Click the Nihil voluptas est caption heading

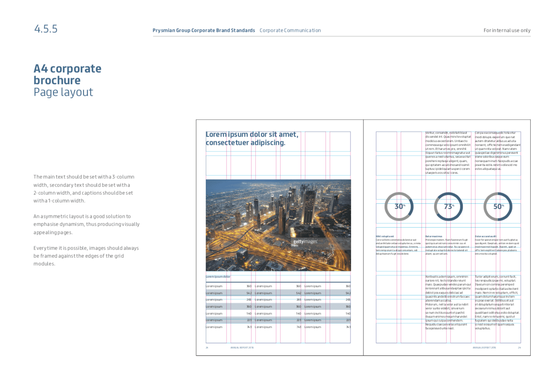pos(385,236)
